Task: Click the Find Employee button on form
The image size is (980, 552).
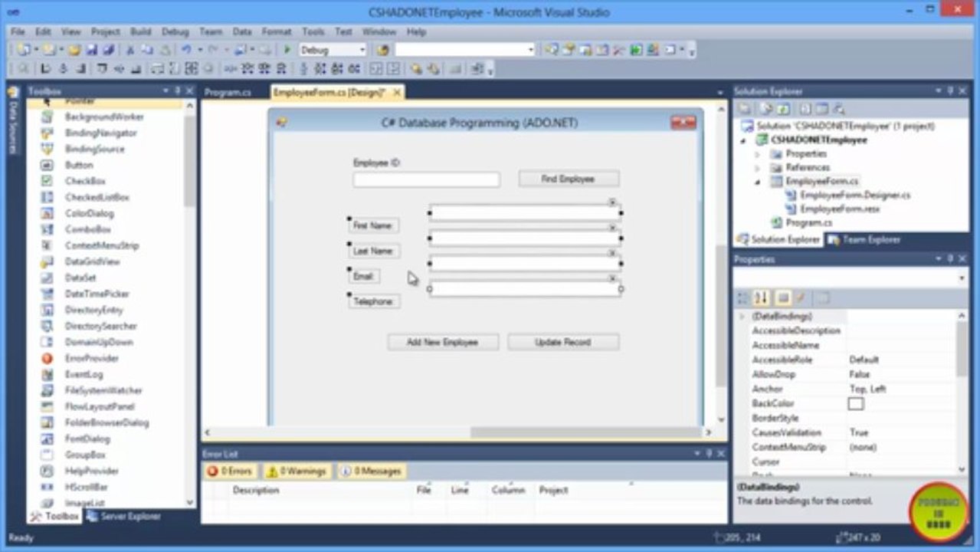Action: tap(569, 179)
